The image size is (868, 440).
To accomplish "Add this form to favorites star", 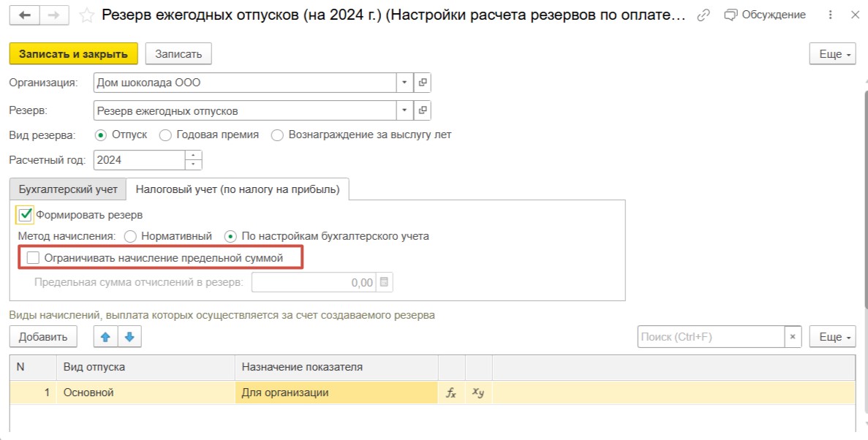I will [86, 15].
